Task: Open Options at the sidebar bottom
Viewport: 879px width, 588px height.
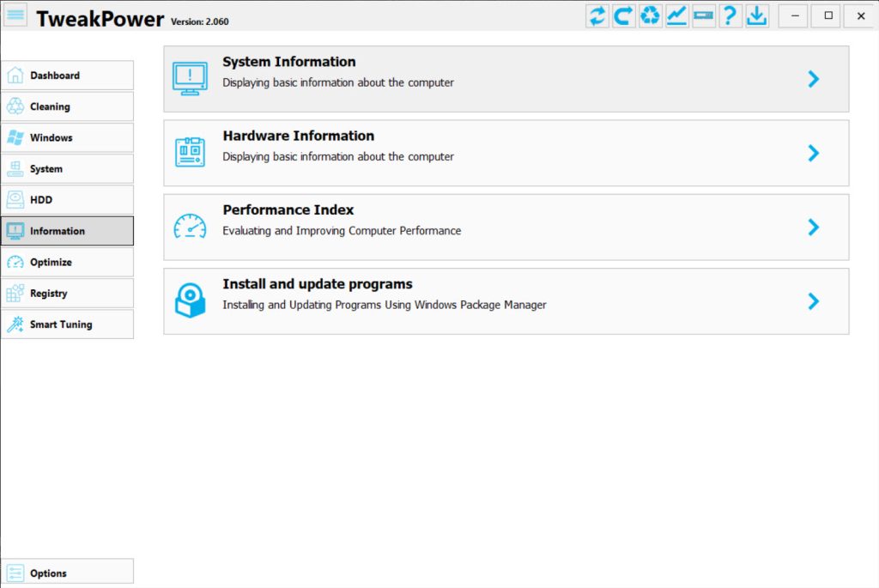Action: click(67, 573)
